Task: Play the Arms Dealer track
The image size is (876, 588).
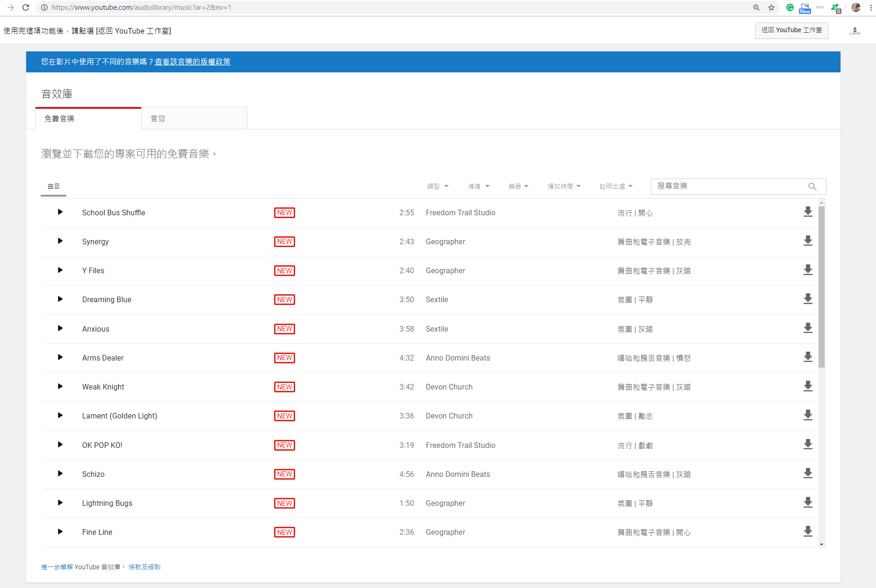Action: 60,357
